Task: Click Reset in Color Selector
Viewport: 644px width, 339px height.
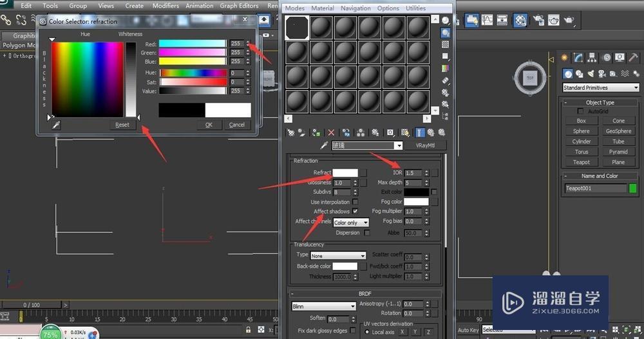Action: point(122,125)
